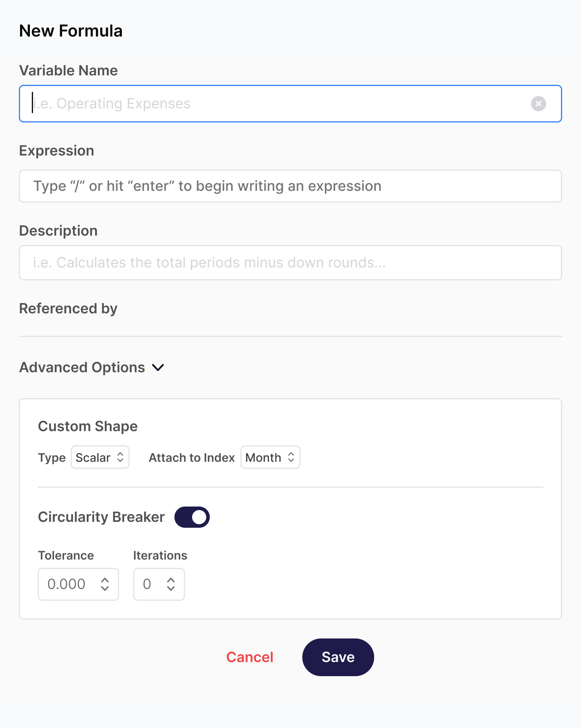Image resolution: width=581 pixels, height=728 pixels.
Task: Increase Iterations with the up arrow
Action: tap(170, 580)
